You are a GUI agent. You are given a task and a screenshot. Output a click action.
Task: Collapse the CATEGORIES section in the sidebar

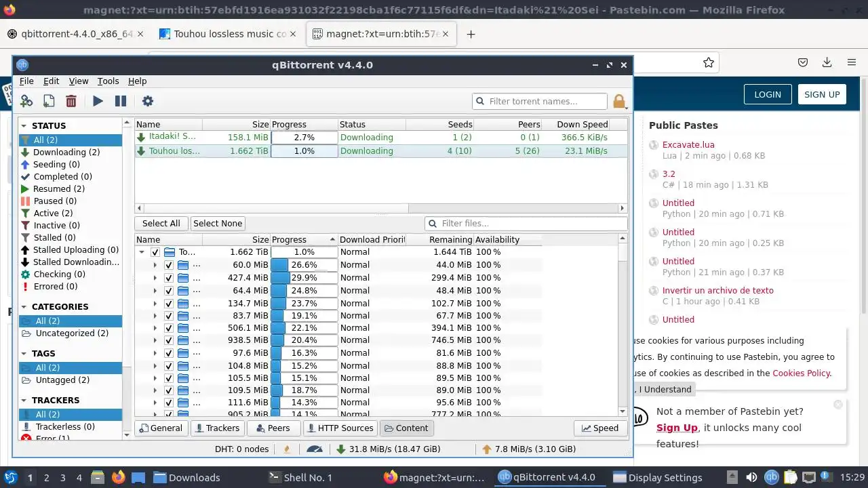coord(24,306)
